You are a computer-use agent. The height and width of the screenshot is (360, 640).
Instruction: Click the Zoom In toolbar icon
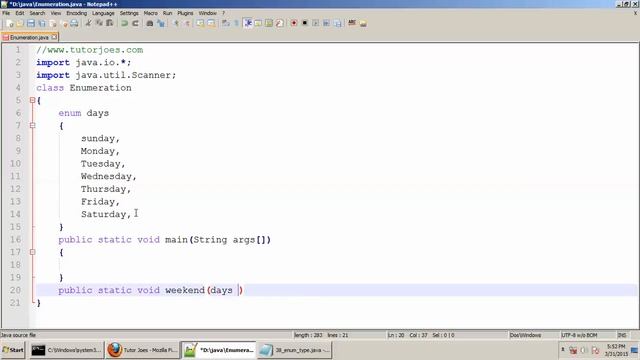(176, 23)
